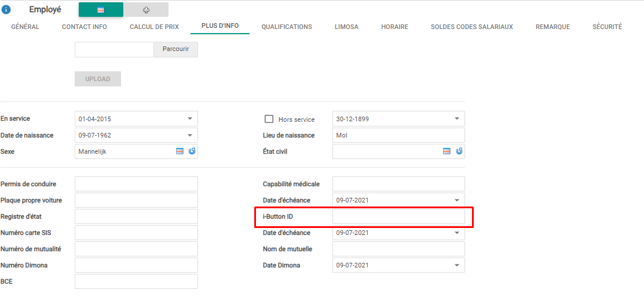Expand the Hors service date dropdown
The width and height of the screenshot is (644, 297).
[x=457, y=119]
